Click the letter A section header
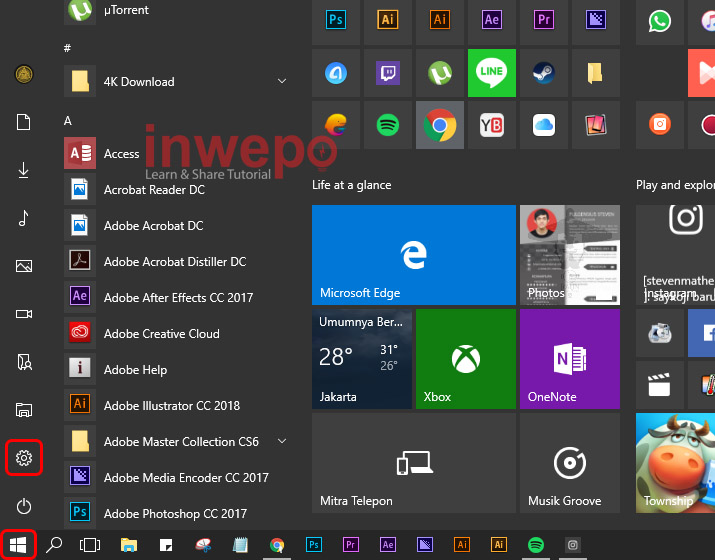Image resolution: width=715 pixels, height=560 pixels. click(x=68, y=120)
